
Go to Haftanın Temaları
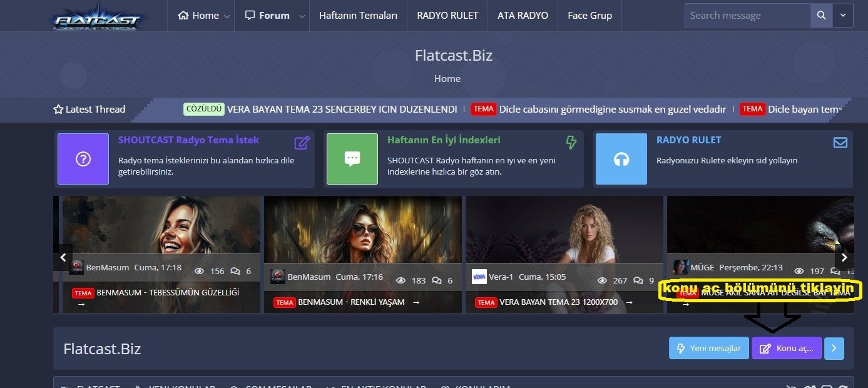tap(358, 16)
